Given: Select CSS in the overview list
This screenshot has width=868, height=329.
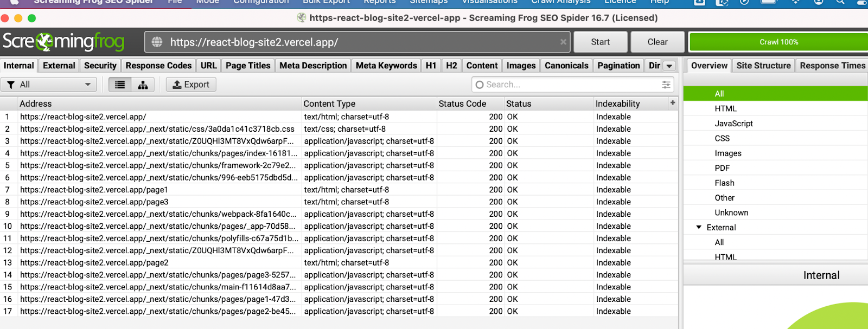Looking at the screenshot, I should click(776, 138).
